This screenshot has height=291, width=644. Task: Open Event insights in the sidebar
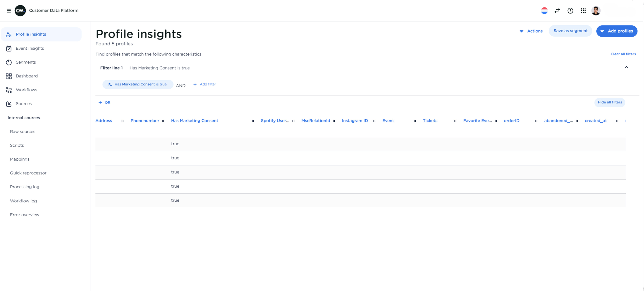coord(30,48)
